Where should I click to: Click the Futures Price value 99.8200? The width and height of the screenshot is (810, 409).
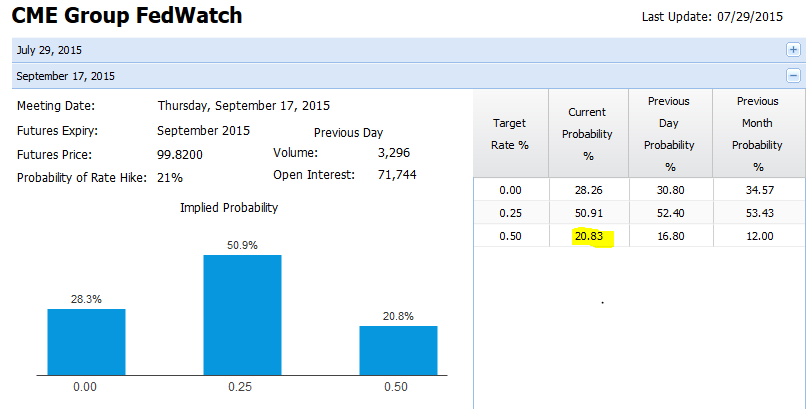pos(180,154)
